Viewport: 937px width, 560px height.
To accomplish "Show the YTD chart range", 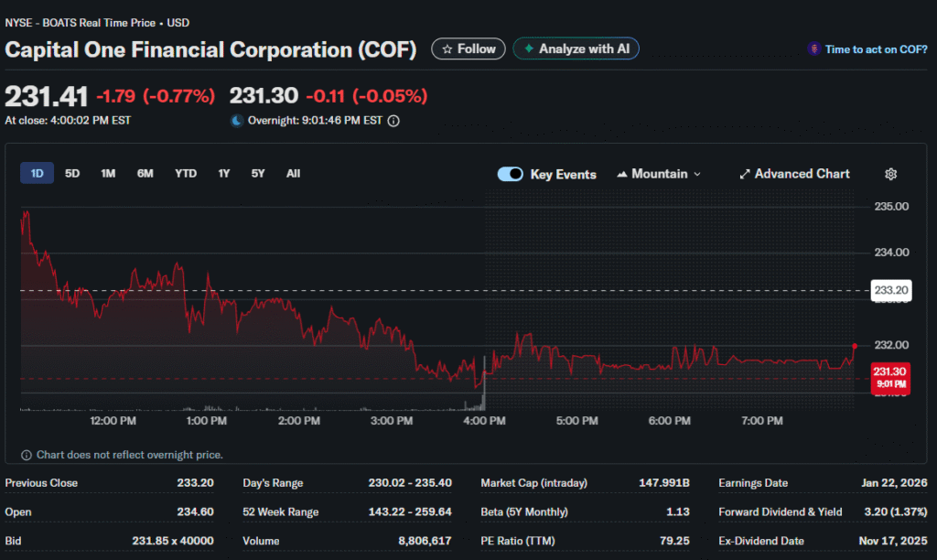I will (x=186, y=173).
